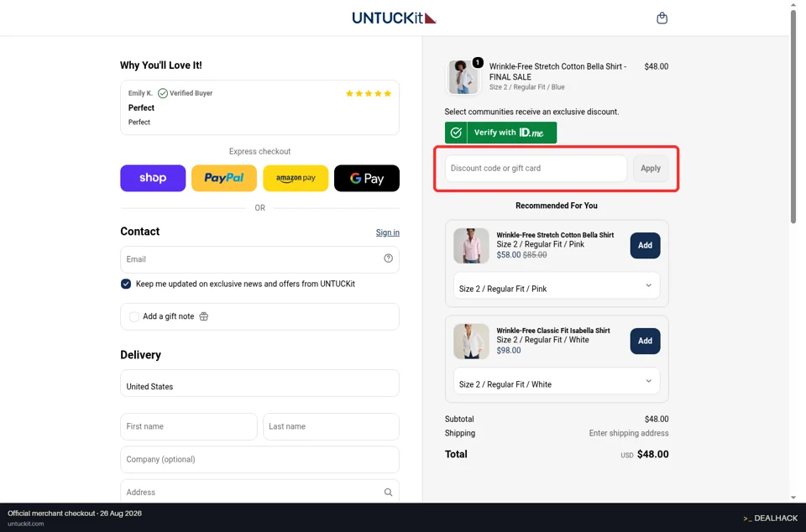Expand the Size 2 / Regular Fit / Pink dropdown
The height and width of the screenshot is (532, 806).
(556, 285)
